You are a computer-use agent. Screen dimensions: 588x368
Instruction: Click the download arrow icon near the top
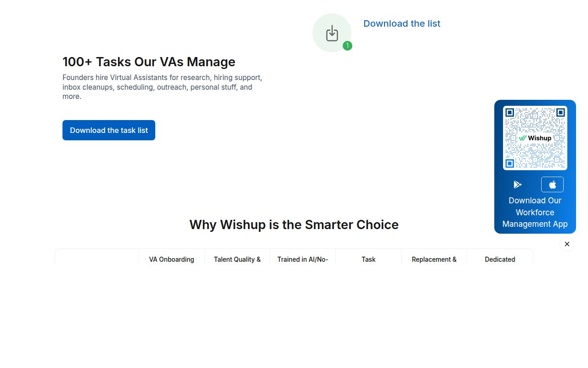pos(332,32)
